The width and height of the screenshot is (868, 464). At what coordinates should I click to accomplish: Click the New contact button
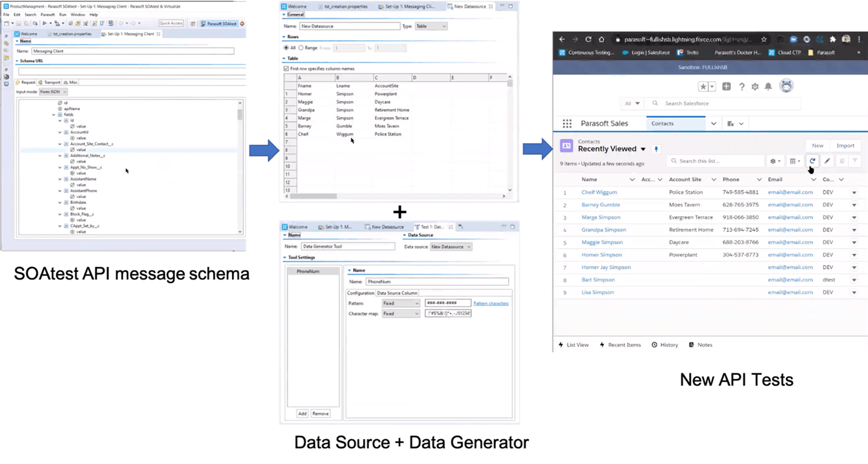point(818,146)
